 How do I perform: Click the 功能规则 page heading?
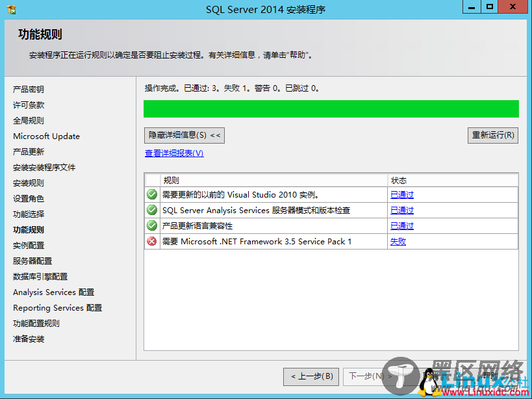click(40, 34)
